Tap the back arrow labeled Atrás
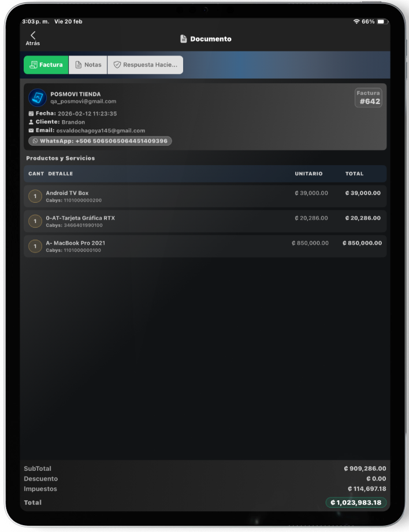The width and height of the screenshot is (409, 532). [33, 38]
